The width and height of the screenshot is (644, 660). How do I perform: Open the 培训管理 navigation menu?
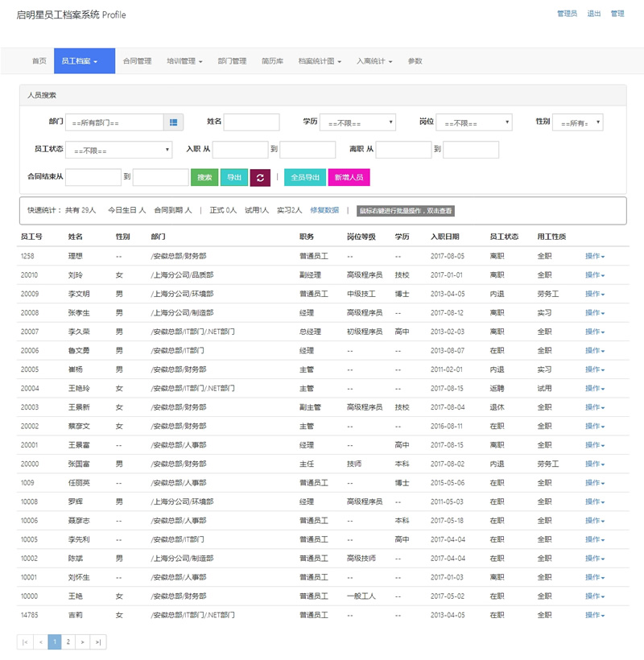pos(184,61)
